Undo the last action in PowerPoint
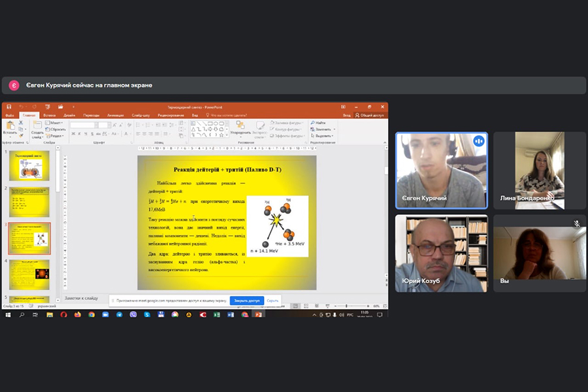This screenshot has height=392, width=588. (x=22, y=107)
